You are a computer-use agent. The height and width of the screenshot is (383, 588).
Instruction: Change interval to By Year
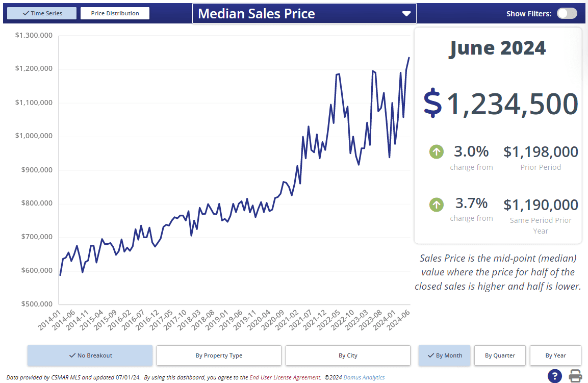[x=555, y=355]
